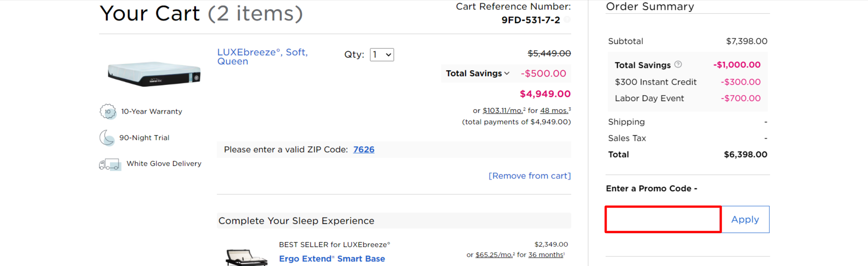This screenshot has width=868, height=266.
Task: Click the Sales Tax label
Action: tap(627, 138)
